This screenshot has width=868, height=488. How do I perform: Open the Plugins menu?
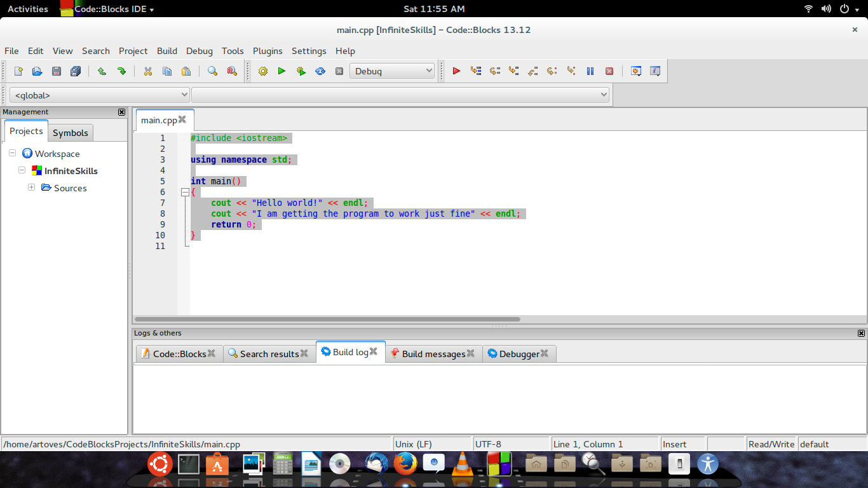click(268, 51)
